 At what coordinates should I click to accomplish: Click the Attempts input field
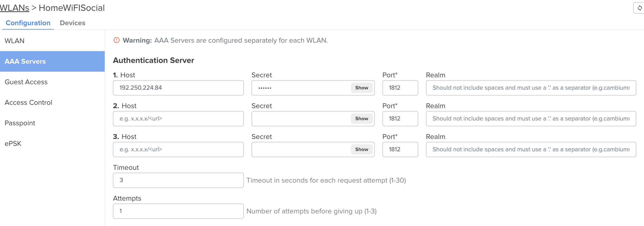click(x=178, y=211)
